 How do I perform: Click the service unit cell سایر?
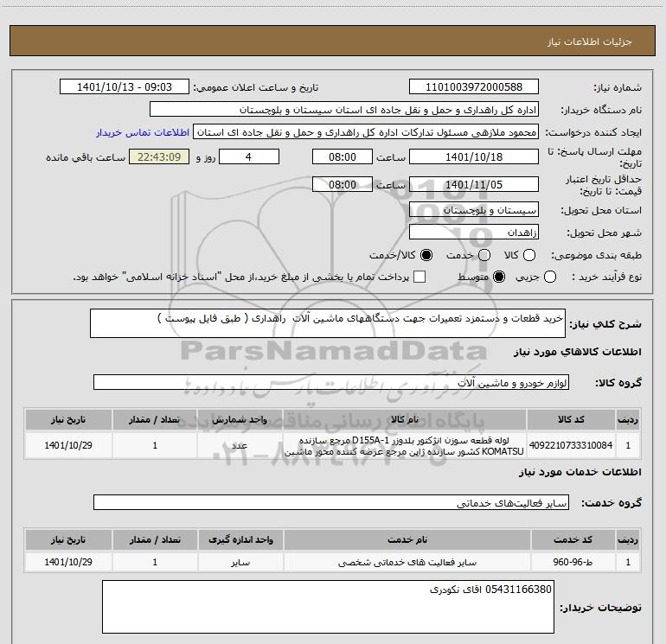point(240,562)
